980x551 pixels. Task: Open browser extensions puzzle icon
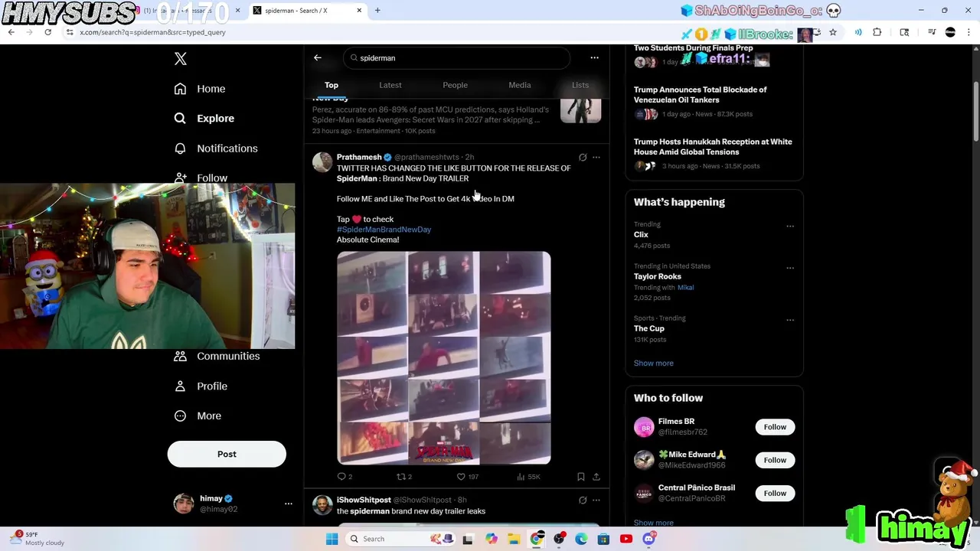[x=877, y=32]
